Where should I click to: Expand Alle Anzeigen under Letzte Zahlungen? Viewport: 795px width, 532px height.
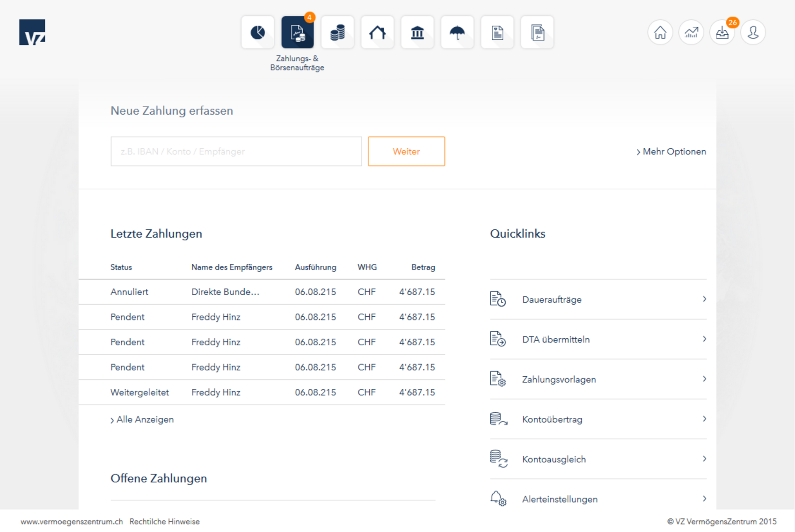(142, 419)
